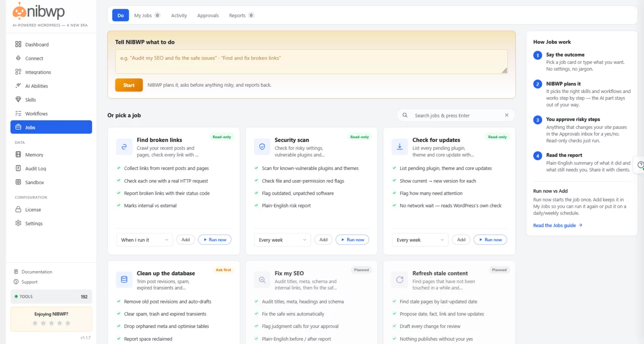Click the Integrations icon in sidebar
The width and height of the screenshot is (644, 344).
18,72
